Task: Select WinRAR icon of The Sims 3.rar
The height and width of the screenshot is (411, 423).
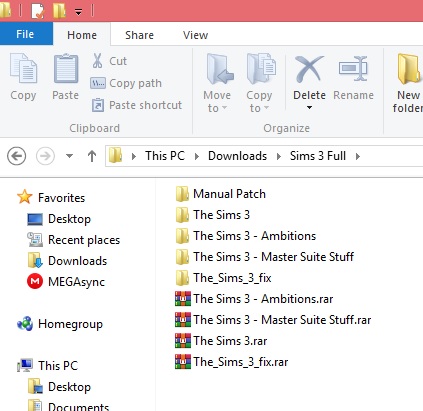Action: click(x=183, y=341)
